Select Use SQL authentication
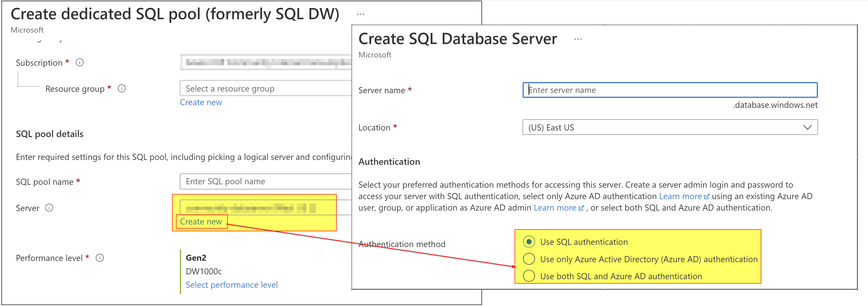This screenshot has width=868, height=306. tap(529, 242)
